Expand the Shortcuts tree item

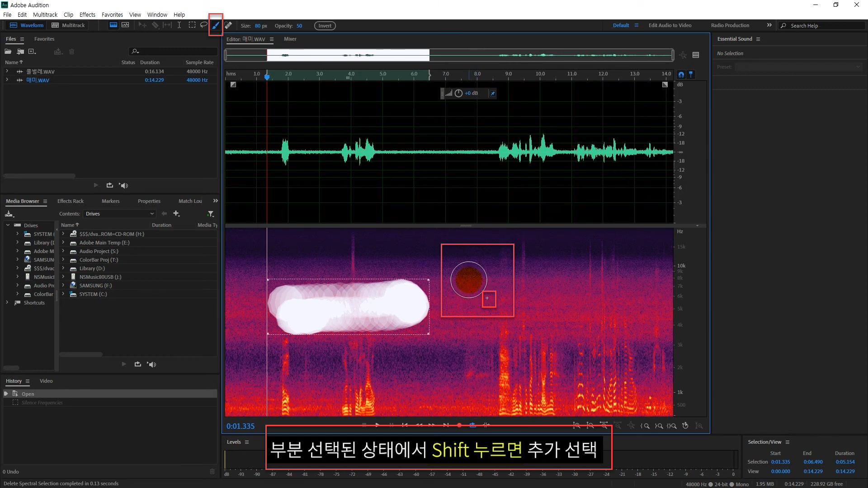click(7, 303)
